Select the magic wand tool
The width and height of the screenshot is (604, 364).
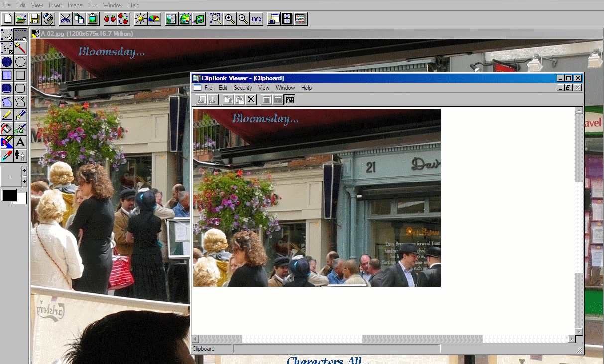[x=20, y=48]
